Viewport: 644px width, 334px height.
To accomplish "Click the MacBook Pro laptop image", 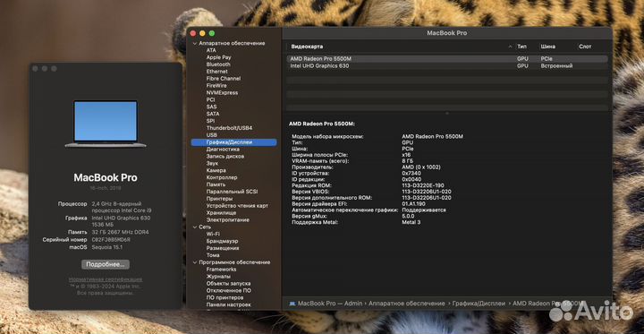I will (x=106, y=124).
